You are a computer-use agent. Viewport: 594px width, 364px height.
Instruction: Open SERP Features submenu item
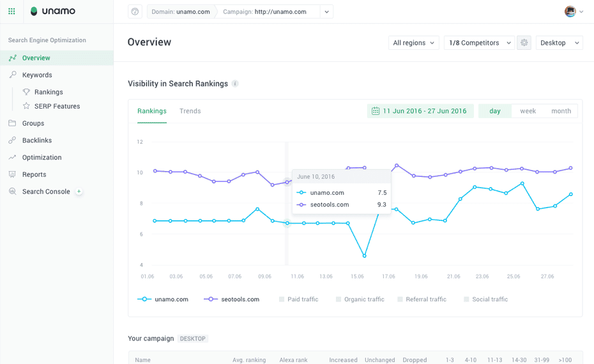pyautogui.click(x=57, y=106)
